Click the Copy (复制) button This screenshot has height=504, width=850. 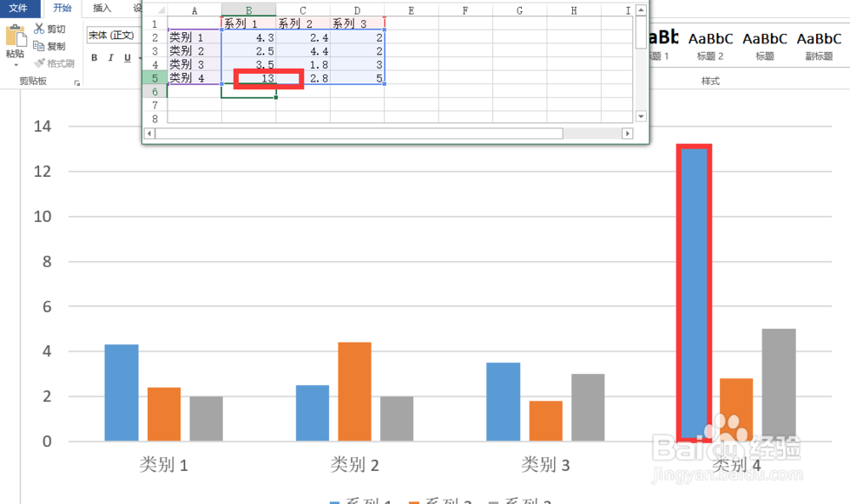[x=50, y=46]
